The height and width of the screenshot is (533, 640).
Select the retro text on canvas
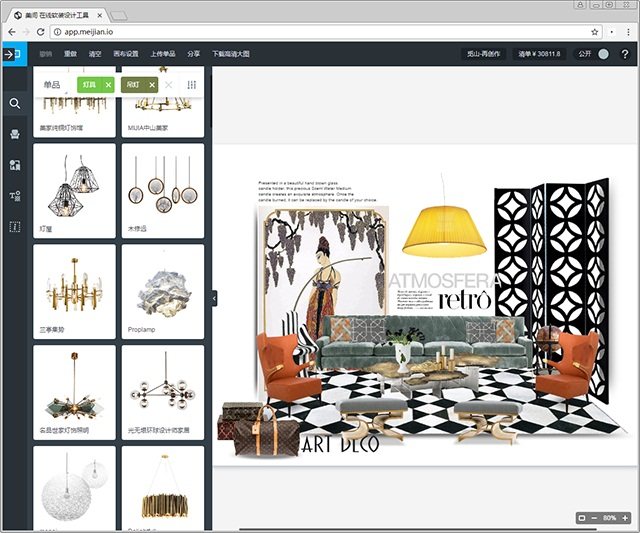[465, 300]
